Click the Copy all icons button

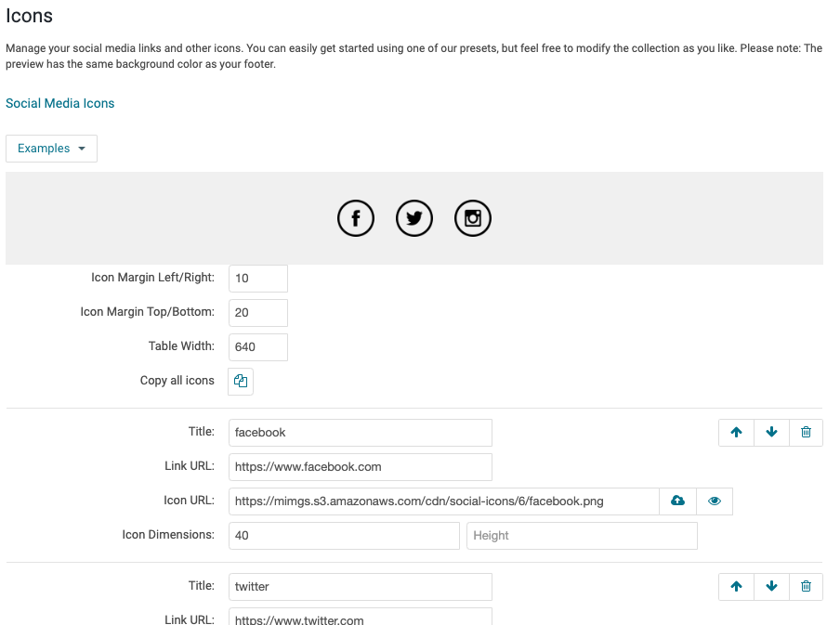tap(241, 381)
